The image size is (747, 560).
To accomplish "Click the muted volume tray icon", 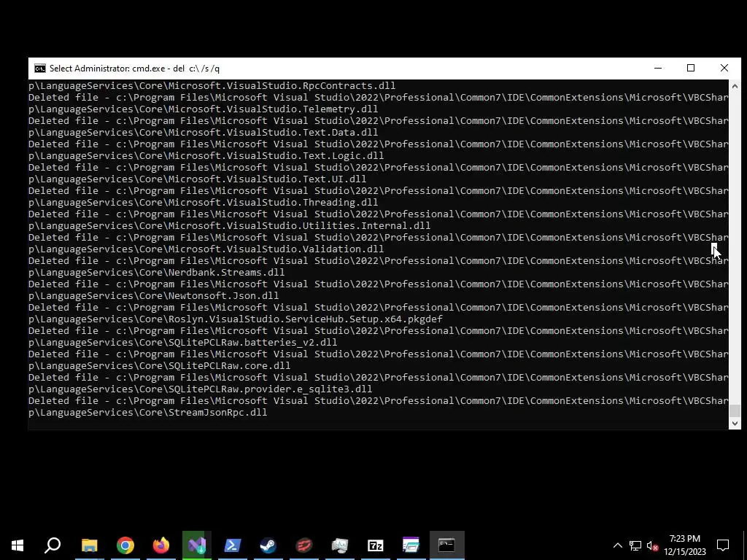I will click(x=653, y=545).
